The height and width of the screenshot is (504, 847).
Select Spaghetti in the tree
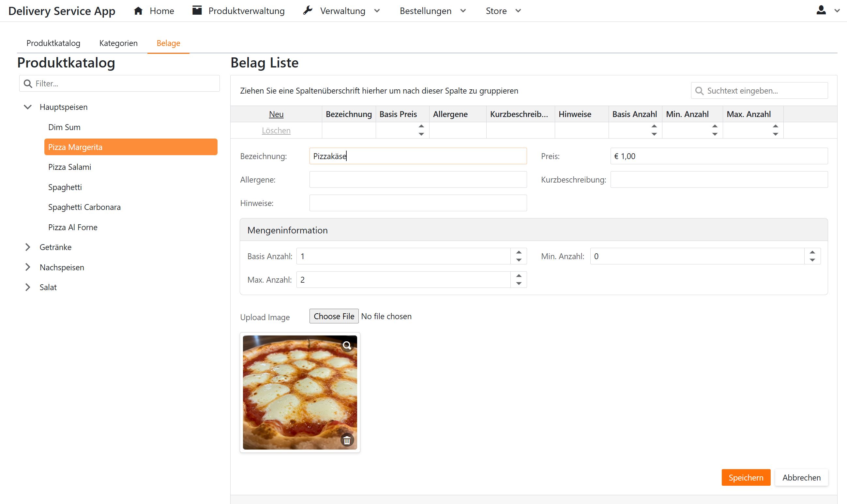65,187
